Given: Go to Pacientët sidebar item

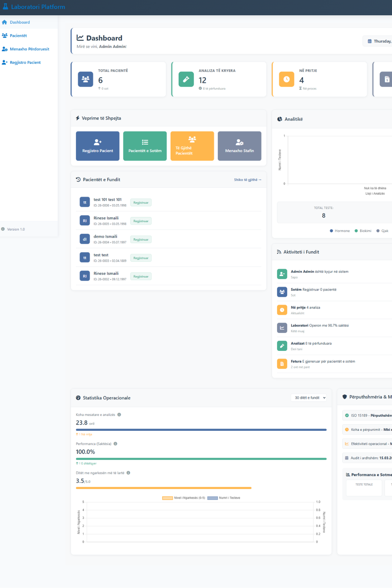Looking at the screenshot, I should pos(18,36).
